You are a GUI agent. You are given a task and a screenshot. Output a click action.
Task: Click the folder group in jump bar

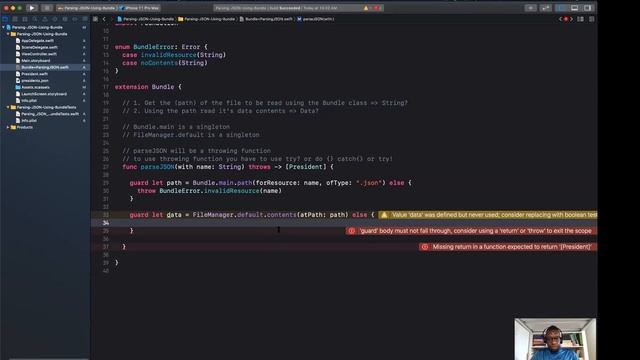point(207,19)
